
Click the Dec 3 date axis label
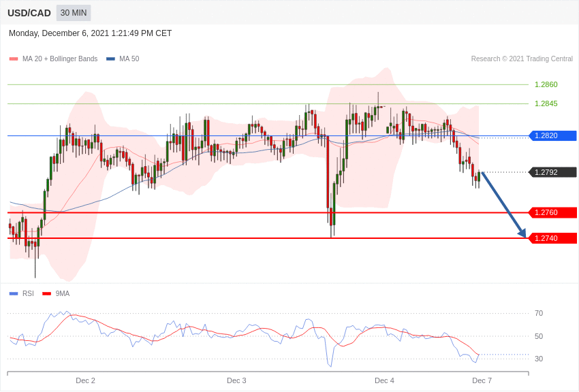click(x=236, y=380)
